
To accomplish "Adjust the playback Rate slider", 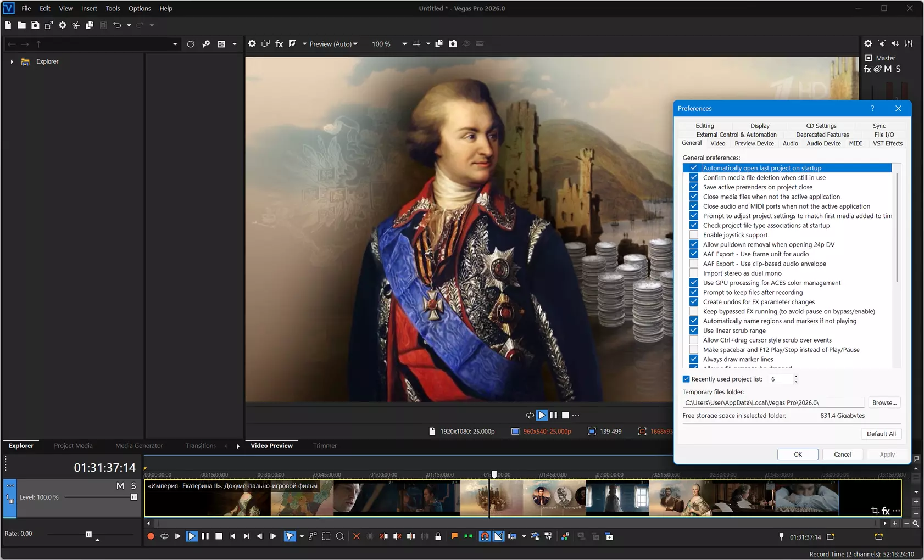I will pyautogui.click(x=88, y=534).
